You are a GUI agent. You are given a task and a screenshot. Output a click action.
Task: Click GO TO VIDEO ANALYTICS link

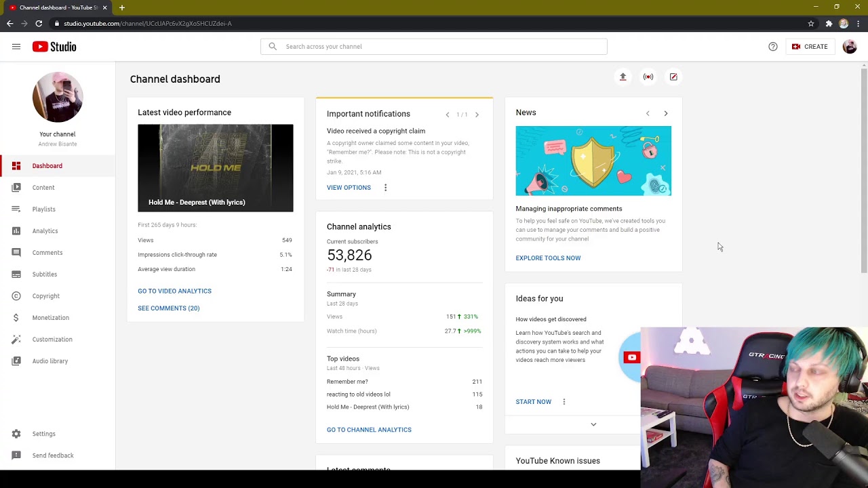pyautogui.click(x=174, y=291)
